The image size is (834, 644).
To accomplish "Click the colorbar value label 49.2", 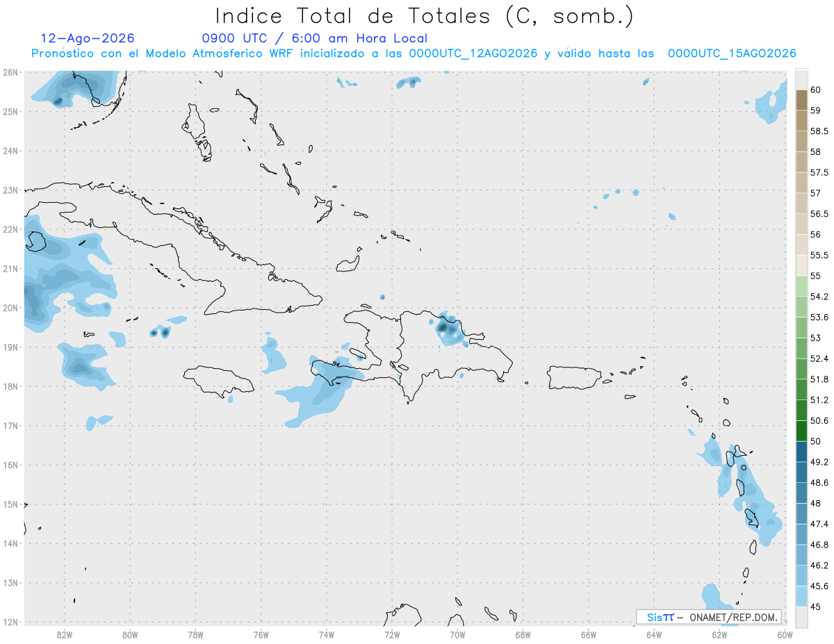I will (819, 462).
